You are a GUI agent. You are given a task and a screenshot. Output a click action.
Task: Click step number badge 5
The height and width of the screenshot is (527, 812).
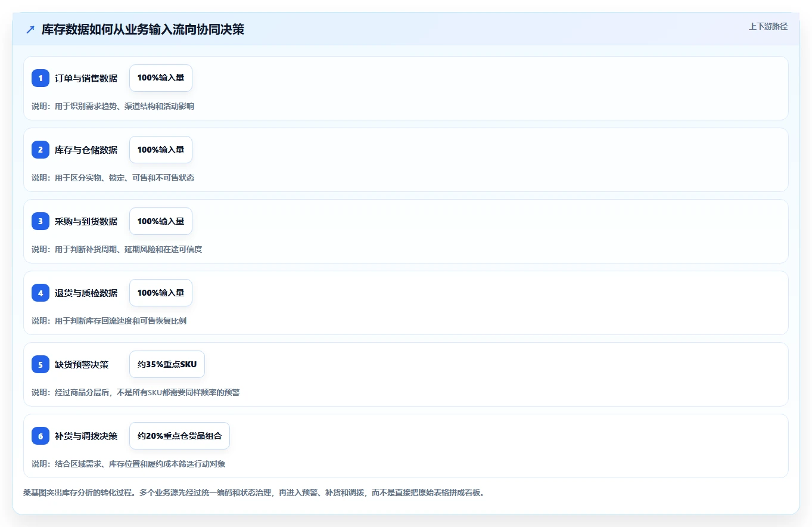41,364
